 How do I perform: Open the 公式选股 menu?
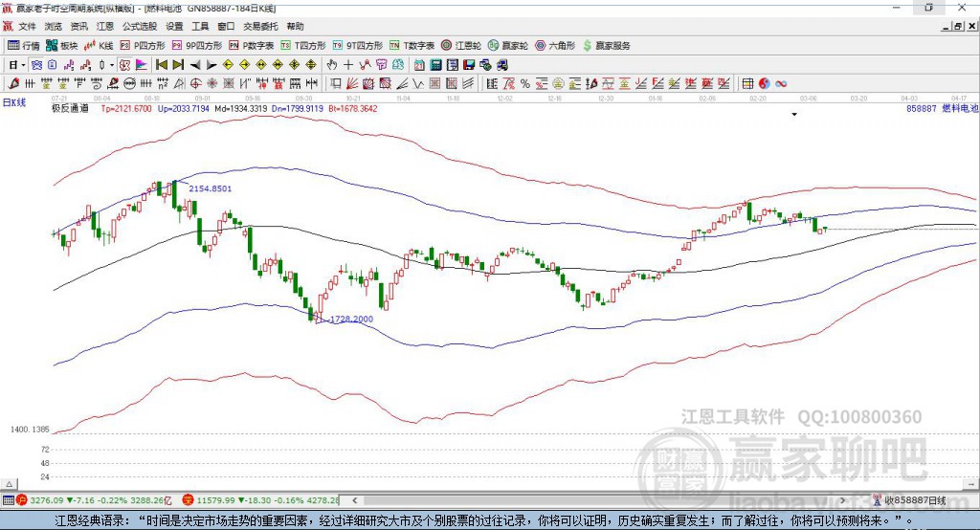click(140, 26)
